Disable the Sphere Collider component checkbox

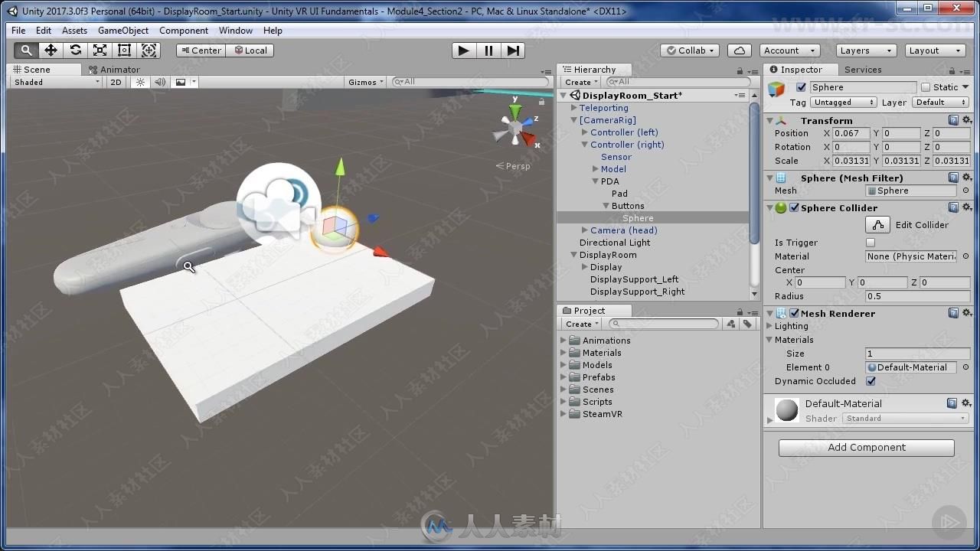[794, 207]
